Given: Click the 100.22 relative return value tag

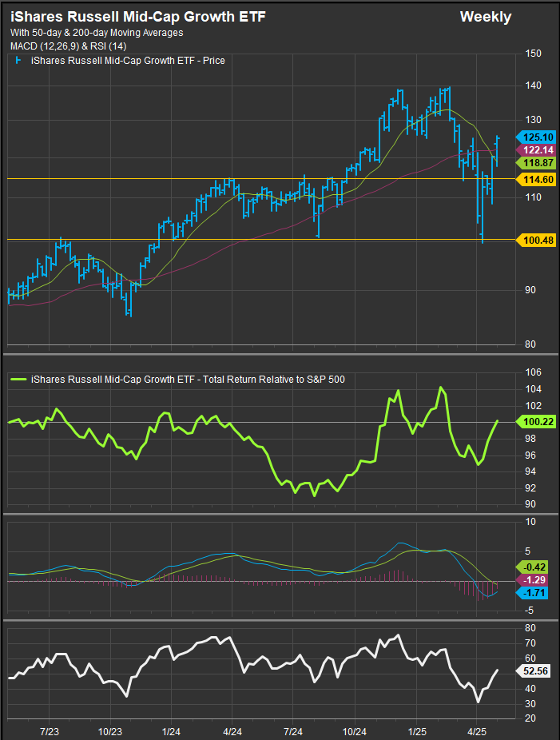Looking at the screenshot, I should point(537,421).
